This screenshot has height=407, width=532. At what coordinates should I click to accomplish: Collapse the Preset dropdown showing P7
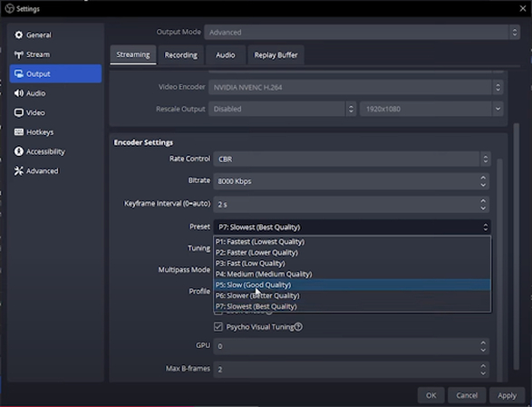(x=352, y=228)
